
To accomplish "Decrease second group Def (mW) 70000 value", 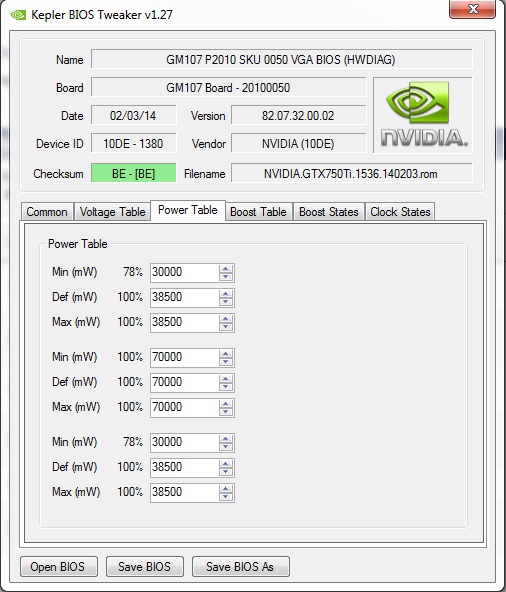I will pyautogui.click(x=226, y=387).
